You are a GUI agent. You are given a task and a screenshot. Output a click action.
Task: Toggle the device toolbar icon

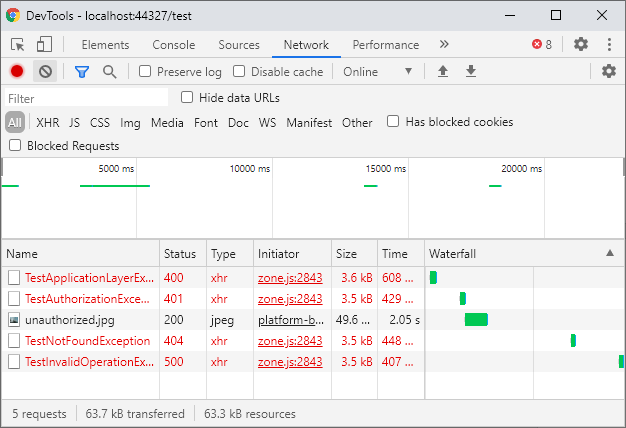point(44,45)
